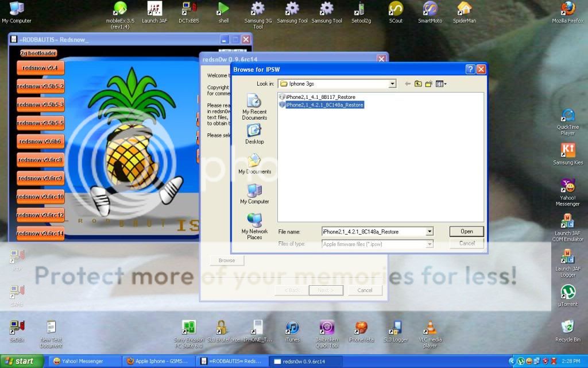Click the SmartMoto desktop shortcut
Screen dimensions: 588x368
coord(430,12)
